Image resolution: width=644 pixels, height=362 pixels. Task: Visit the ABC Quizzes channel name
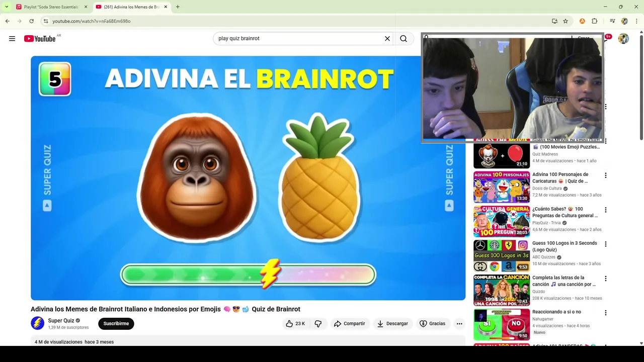(x=544, y=257)
